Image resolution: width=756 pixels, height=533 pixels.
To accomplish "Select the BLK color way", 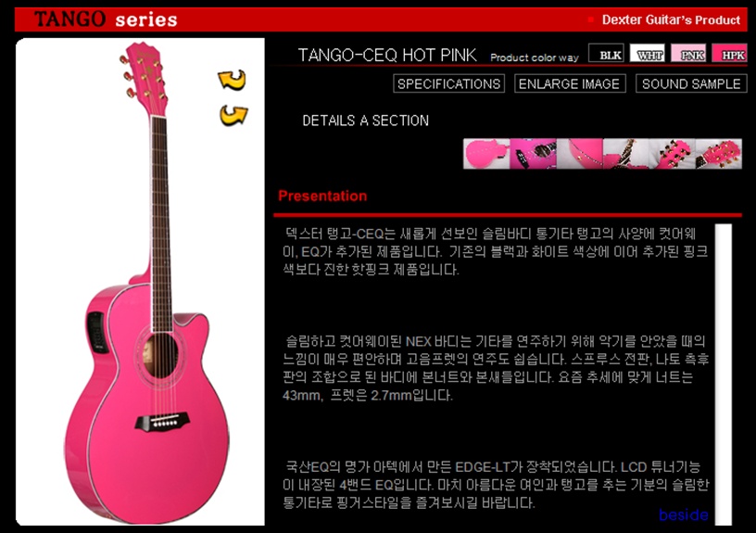I will (x=607, y=53).
